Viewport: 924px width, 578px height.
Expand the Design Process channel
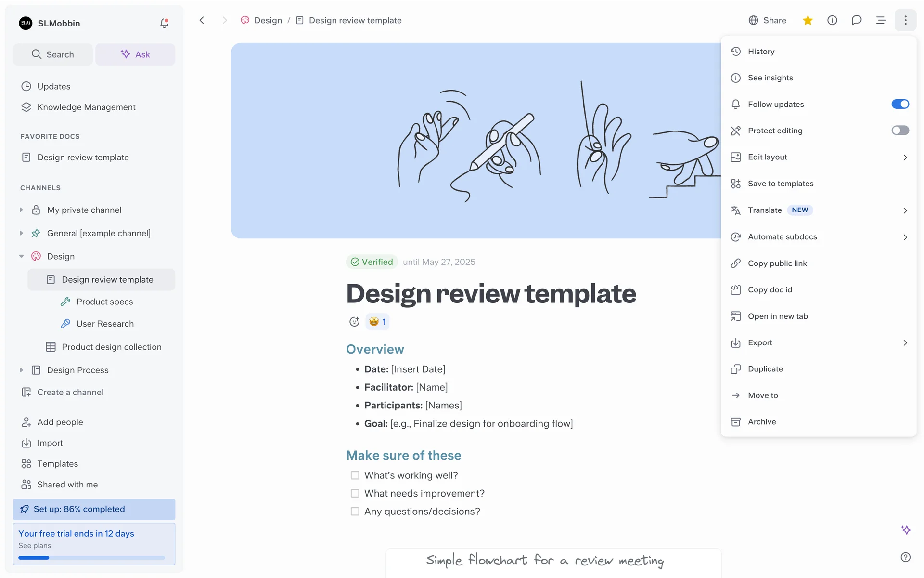(21, 370)
